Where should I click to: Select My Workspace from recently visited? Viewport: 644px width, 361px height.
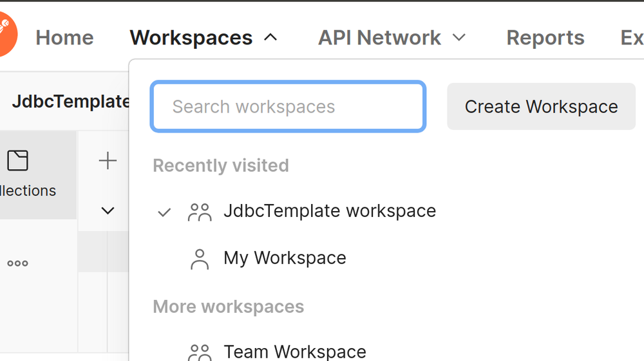pos(285,258)
